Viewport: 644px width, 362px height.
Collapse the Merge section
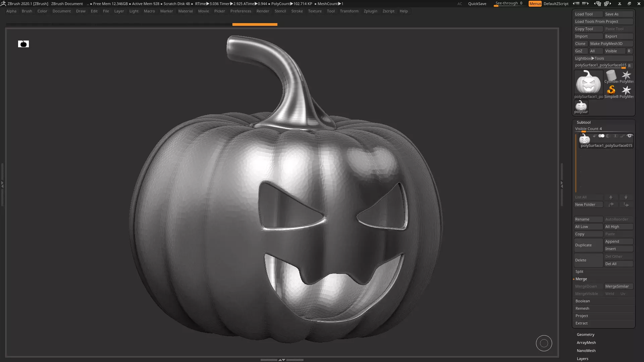click(581, 279)
